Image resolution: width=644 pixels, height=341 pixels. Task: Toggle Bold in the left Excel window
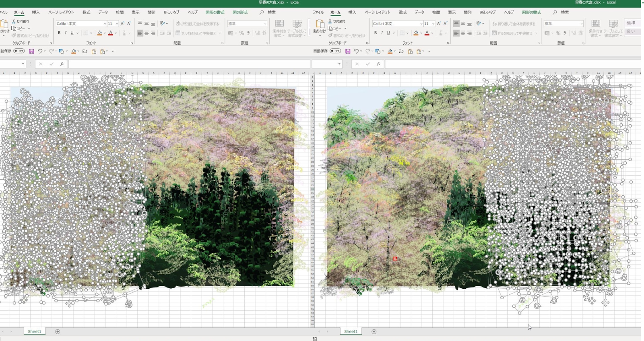click(59, 33)
